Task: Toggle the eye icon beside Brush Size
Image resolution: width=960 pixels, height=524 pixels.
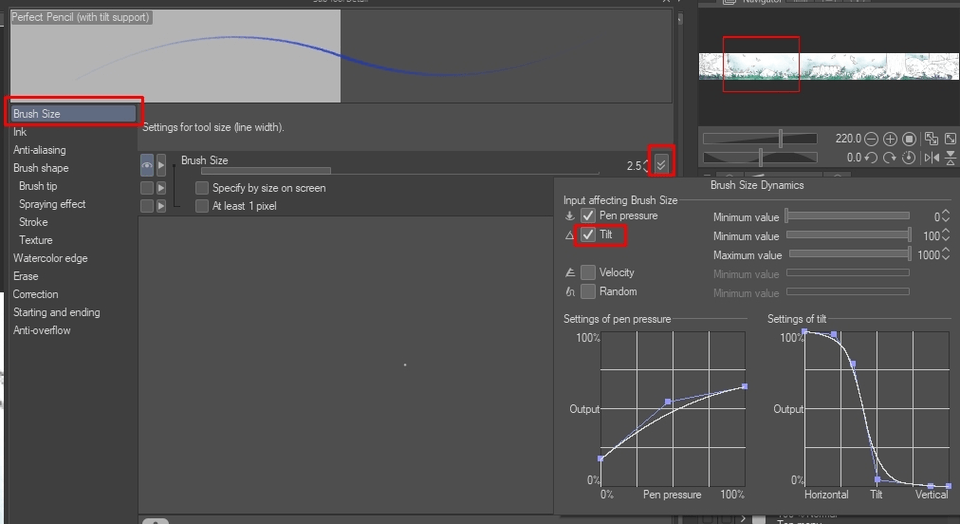Action: coord(147,165)
